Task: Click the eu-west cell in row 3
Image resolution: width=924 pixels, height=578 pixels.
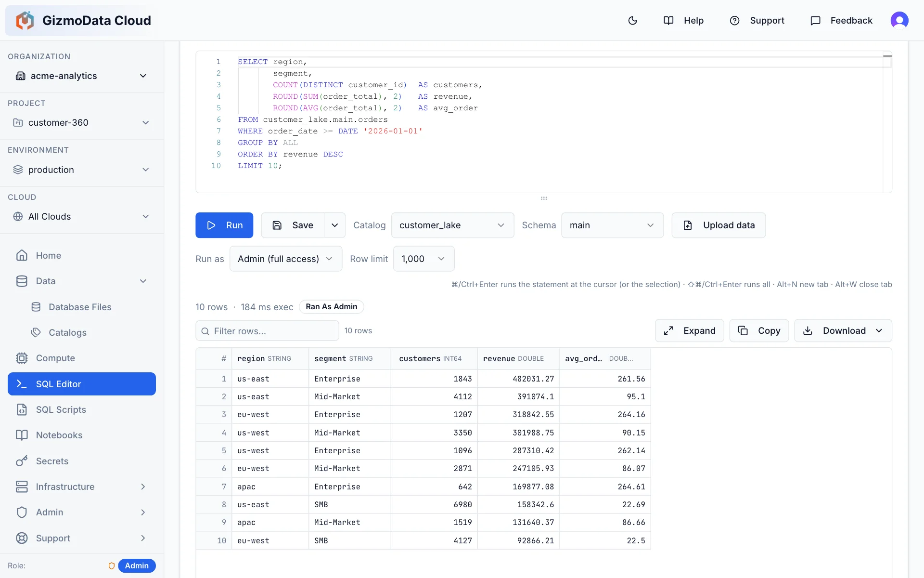Action: pos(270,415)
